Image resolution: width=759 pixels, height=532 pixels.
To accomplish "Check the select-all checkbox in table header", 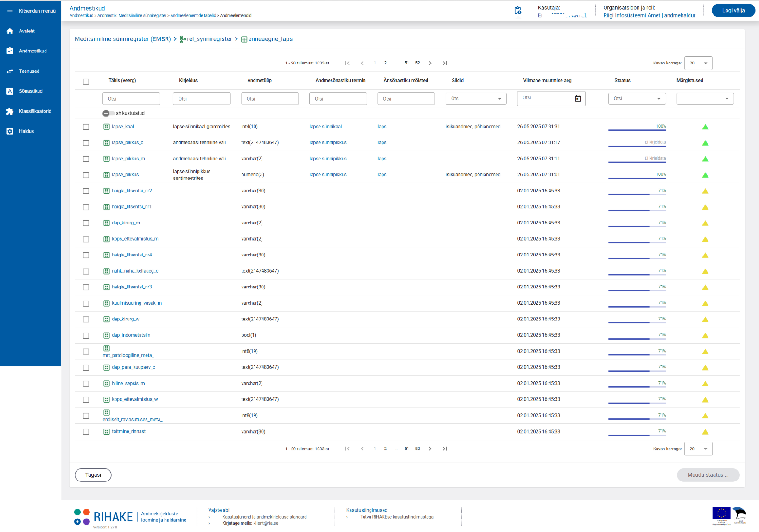I will [x=86, y=82].
